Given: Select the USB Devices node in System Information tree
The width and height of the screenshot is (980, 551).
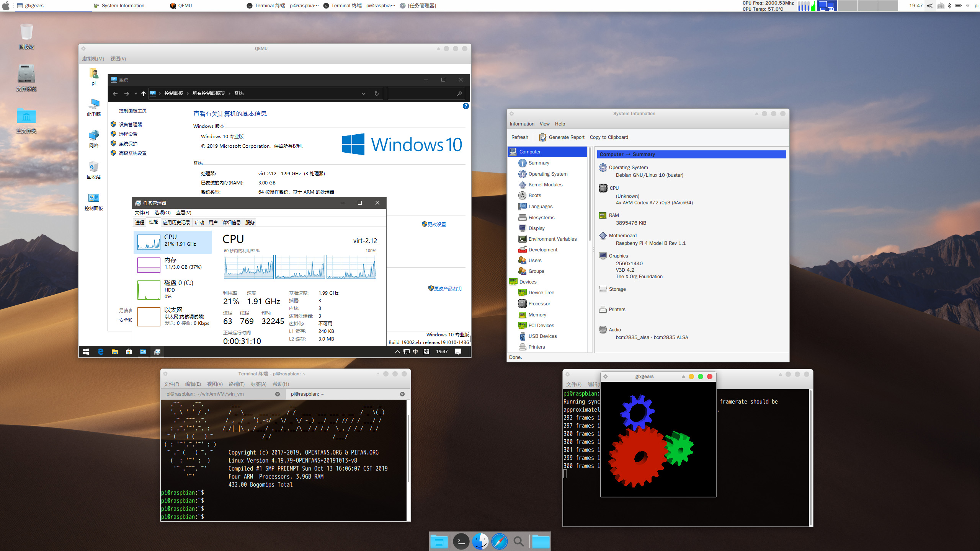Looking at the screenshot, I should point(542,336).
